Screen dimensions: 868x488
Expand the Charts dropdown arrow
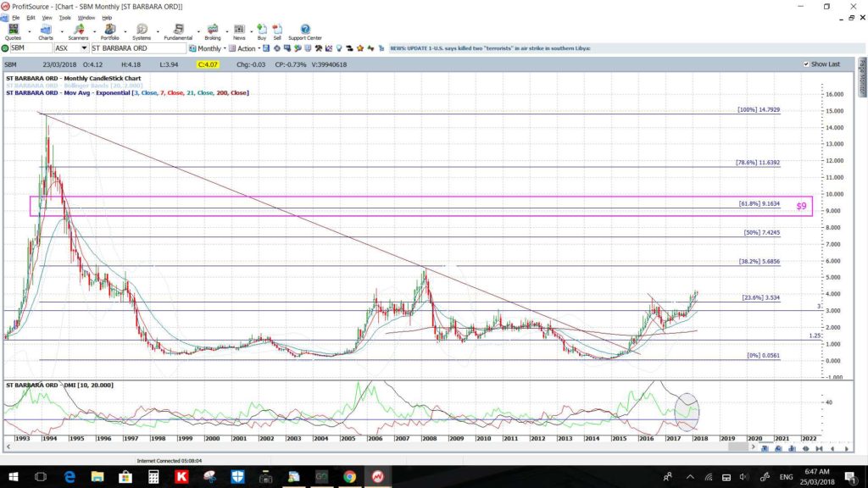pyautogui.click(x=61, y=31)
